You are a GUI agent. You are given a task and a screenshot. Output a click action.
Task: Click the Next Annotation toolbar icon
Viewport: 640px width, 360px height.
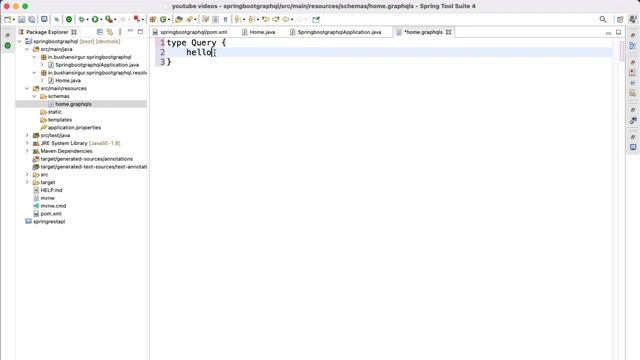point(238,19)
